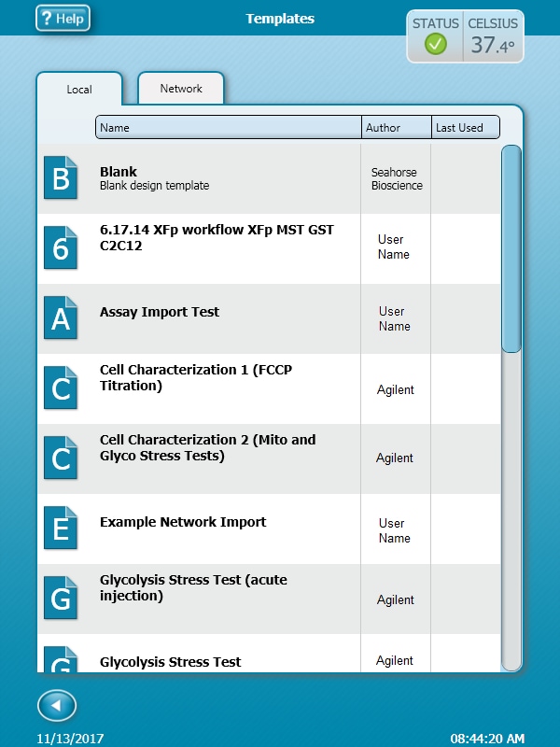Click the vertical scrollbar thumb in template list
Image resolution: width=560 pixels, height=747 pixels.
tap(511, 248)
